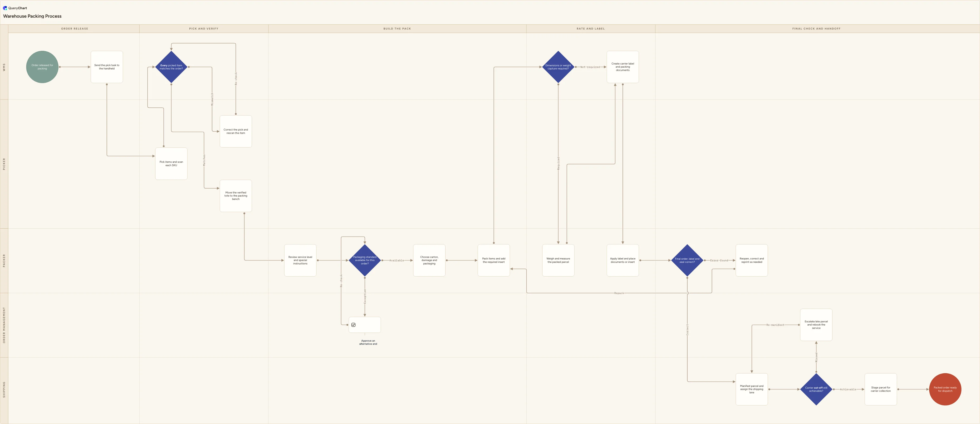Select the 'Stage parcel for carrier collection' node
This screenshot has height=424, width=980.
click(881, 389)
